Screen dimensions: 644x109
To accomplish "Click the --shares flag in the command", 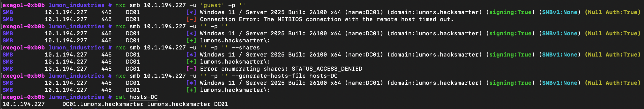I will (246, 48).
